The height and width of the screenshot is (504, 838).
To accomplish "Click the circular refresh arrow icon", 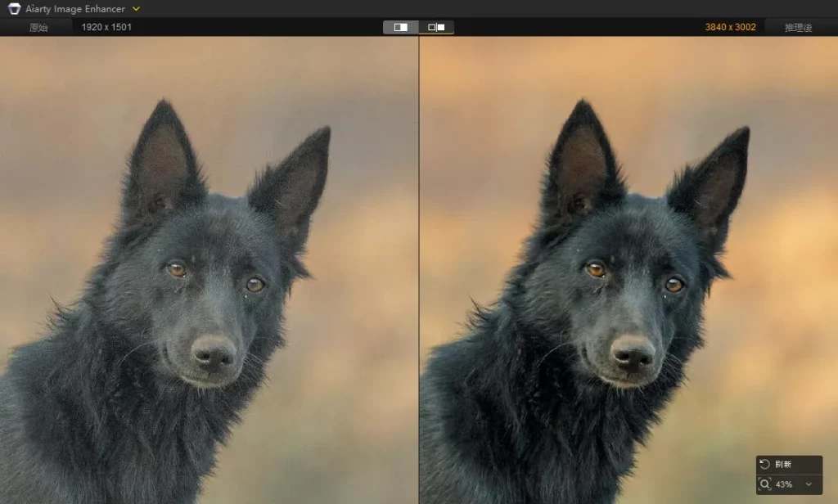I will tap(765, 464).
